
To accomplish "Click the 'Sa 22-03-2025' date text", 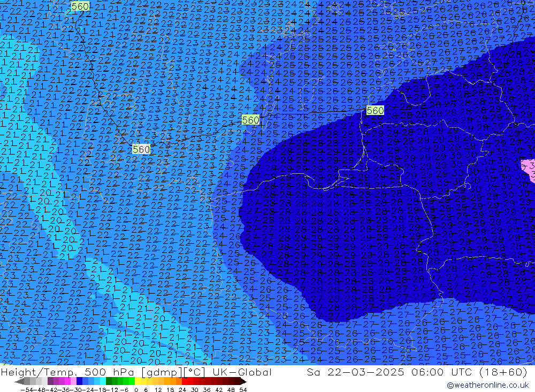I will pos(355,372).
